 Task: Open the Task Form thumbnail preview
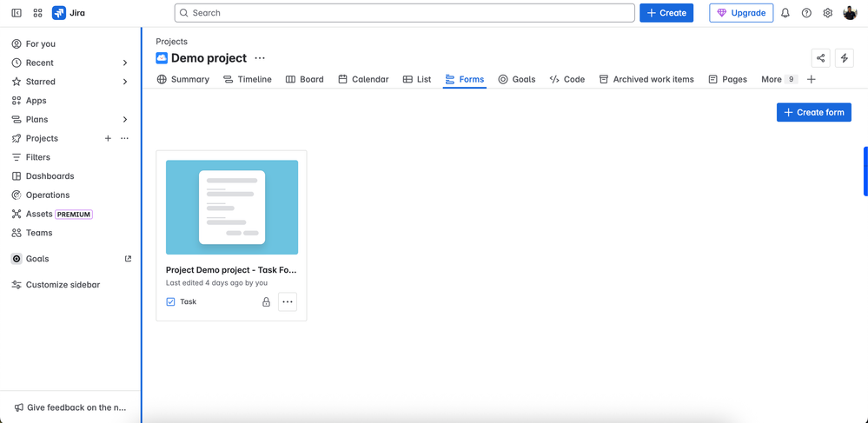tap(232, 207)
